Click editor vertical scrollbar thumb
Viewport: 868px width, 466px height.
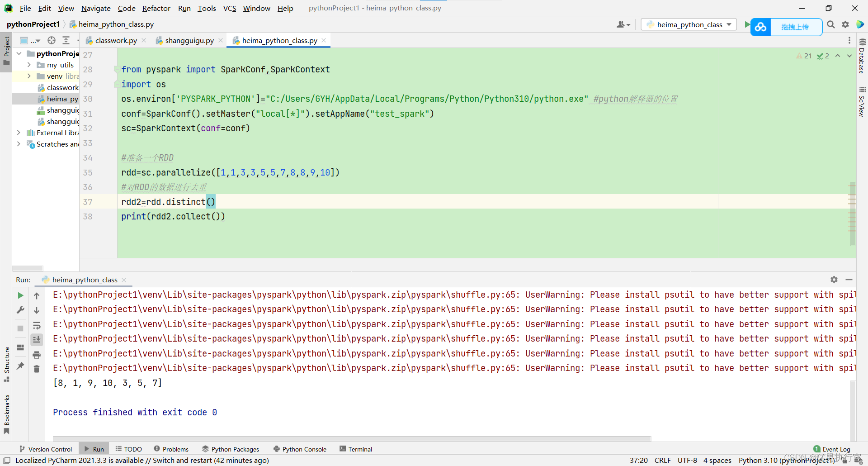pos(853,214)
